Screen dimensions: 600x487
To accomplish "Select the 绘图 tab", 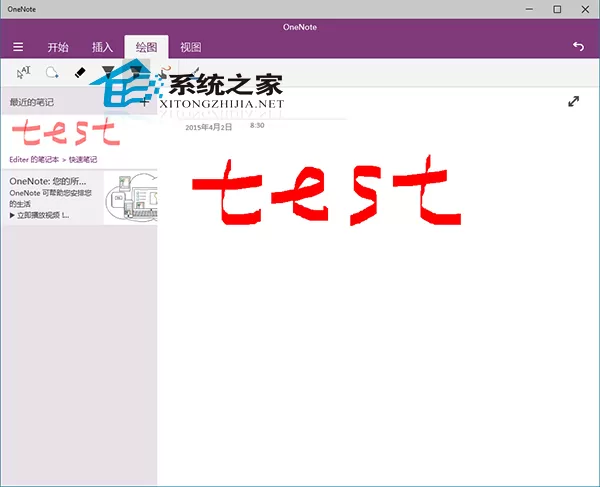I will [x=146, y=47].
